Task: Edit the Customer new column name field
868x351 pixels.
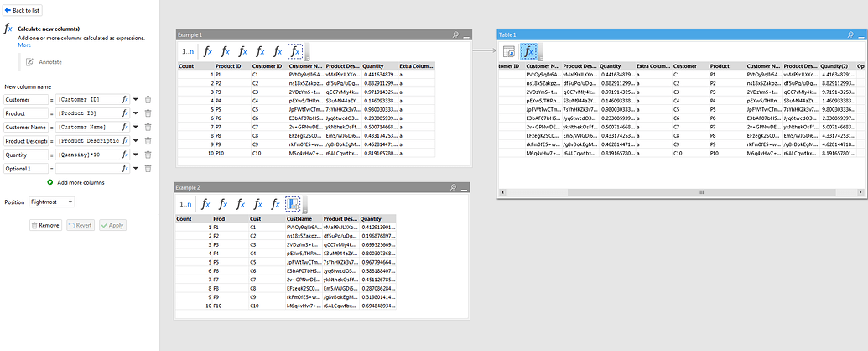Action: [26, 100]
